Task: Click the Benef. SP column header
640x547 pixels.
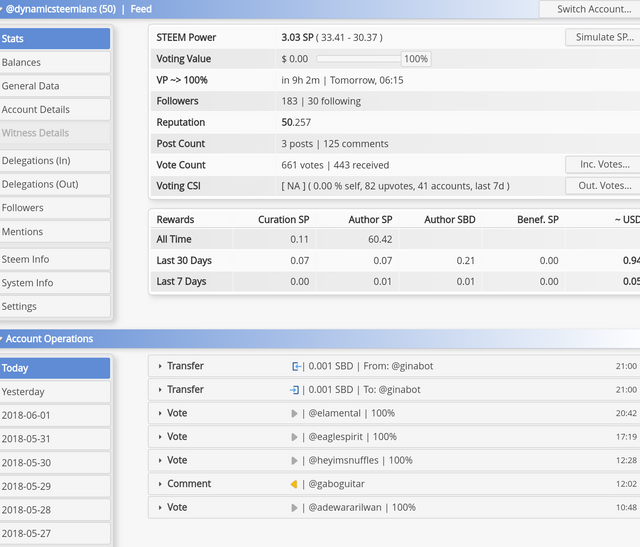Action: 538,220
